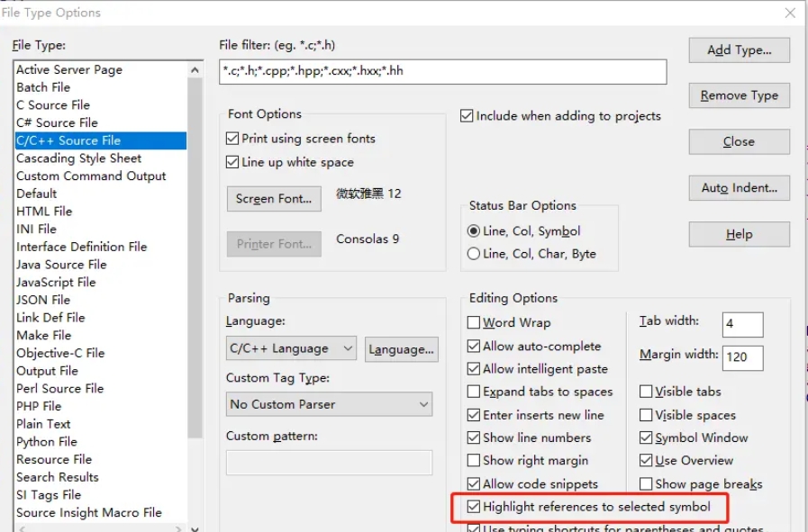Select Java Source File entry

[61, 264]
